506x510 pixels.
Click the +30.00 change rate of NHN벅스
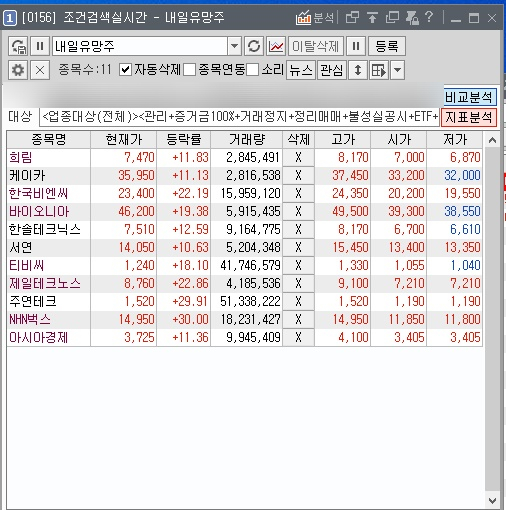coord(190,319)
